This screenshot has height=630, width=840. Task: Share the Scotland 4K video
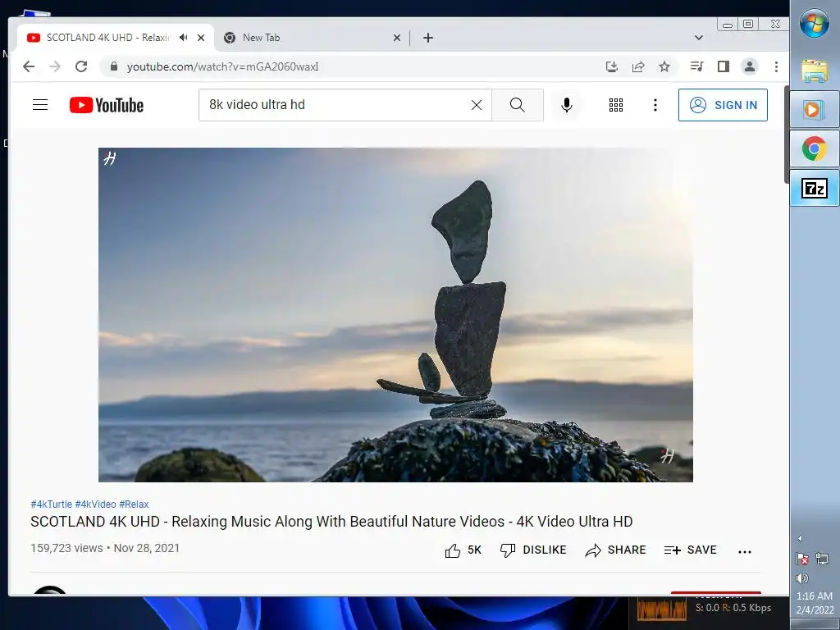pyautogui.click(x=615, y=550)
